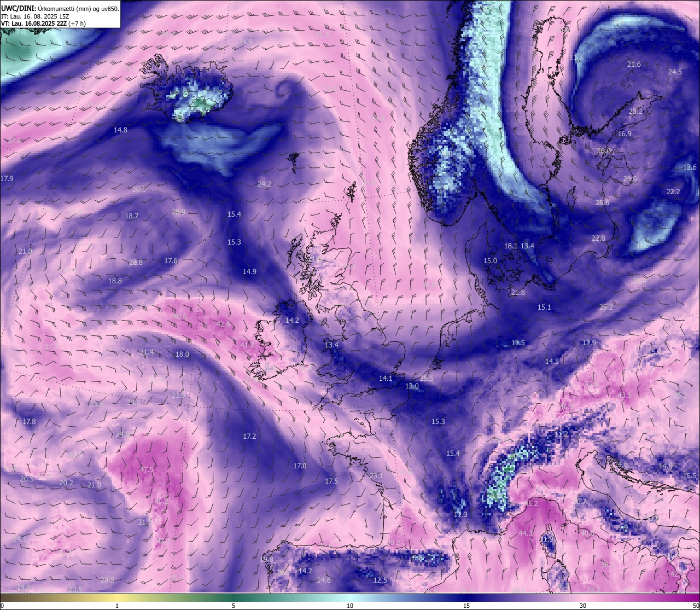This screenshot has height=610, width=700.
Task: Click the map value '14.5'
Action: 552,361
